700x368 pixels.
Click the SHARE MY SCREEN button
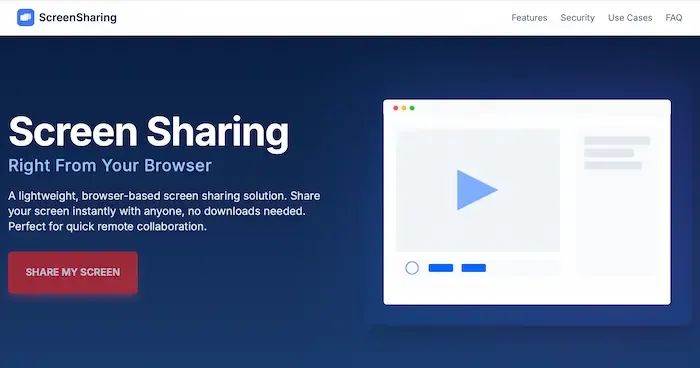[73, 272]
